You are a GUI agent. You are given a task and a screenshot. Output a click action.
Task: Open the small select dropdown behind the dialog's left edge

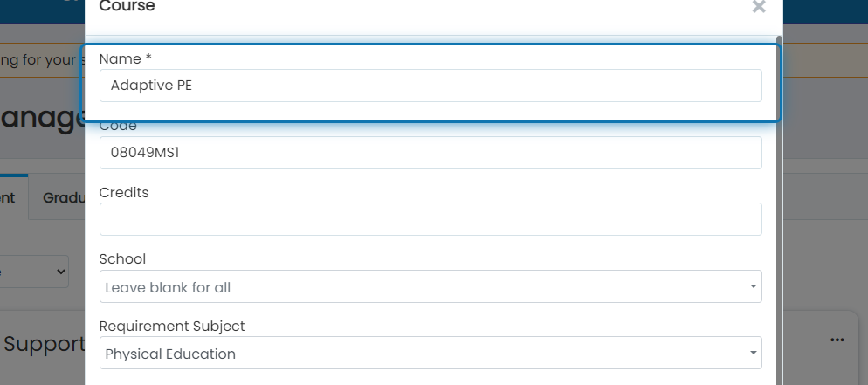click(34, 272)
